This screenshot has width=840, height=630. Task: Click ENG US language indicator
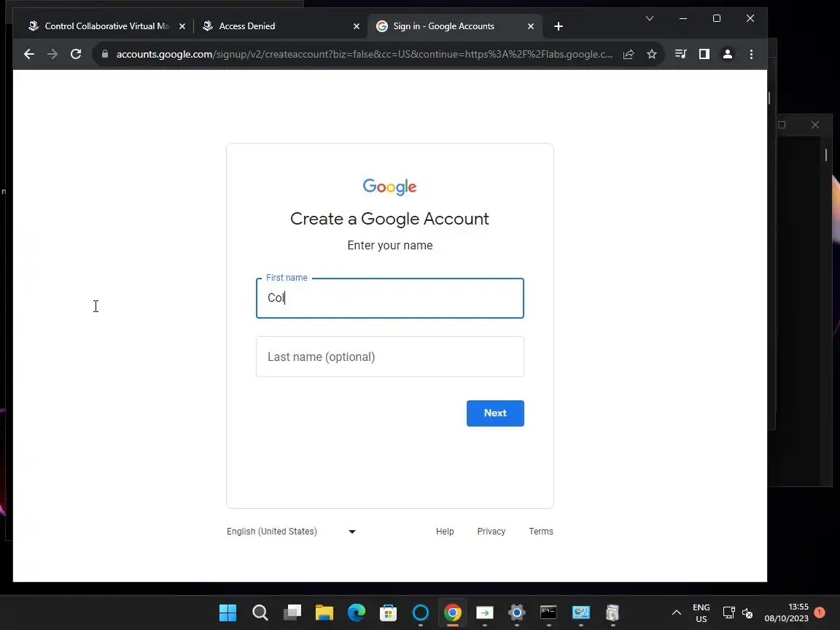[x=701, y=612]
